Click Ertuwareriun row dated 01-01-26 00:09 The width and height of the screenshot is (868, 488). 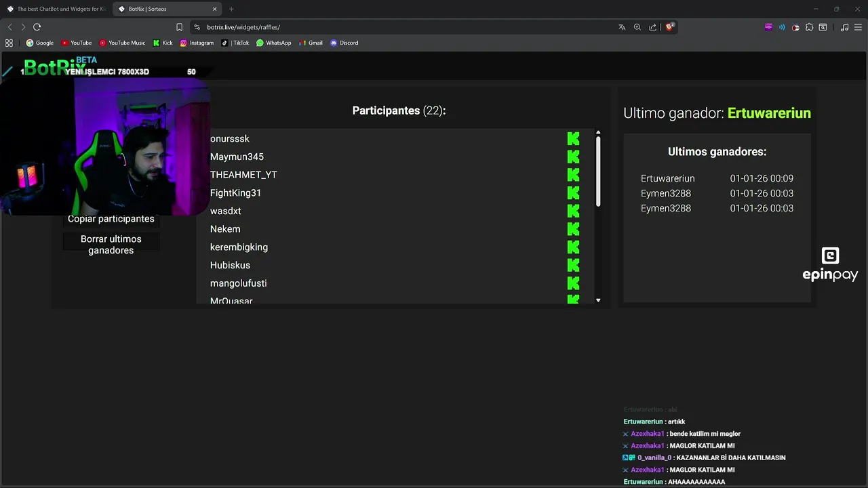(x=717, y=178)
